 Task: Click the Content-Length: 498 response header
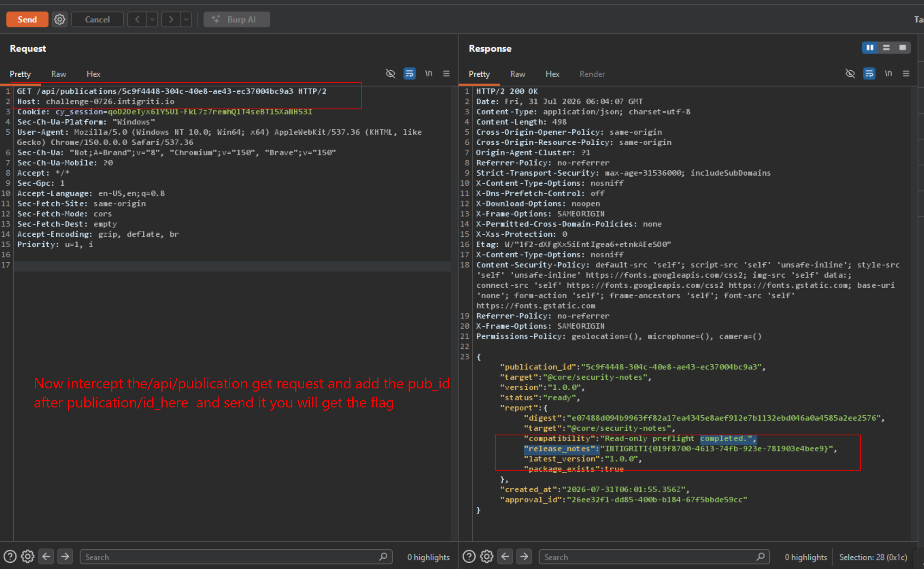(x=521, y=122)
